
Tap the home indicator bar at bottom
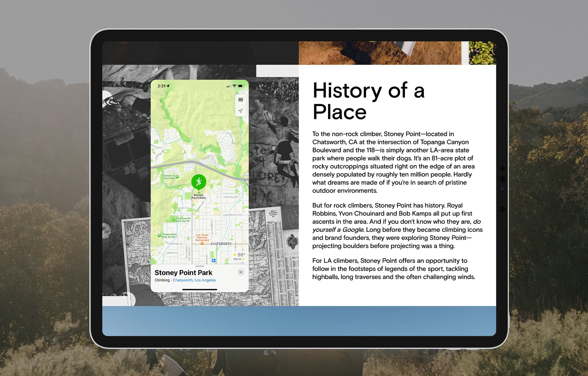click(199, 289)
